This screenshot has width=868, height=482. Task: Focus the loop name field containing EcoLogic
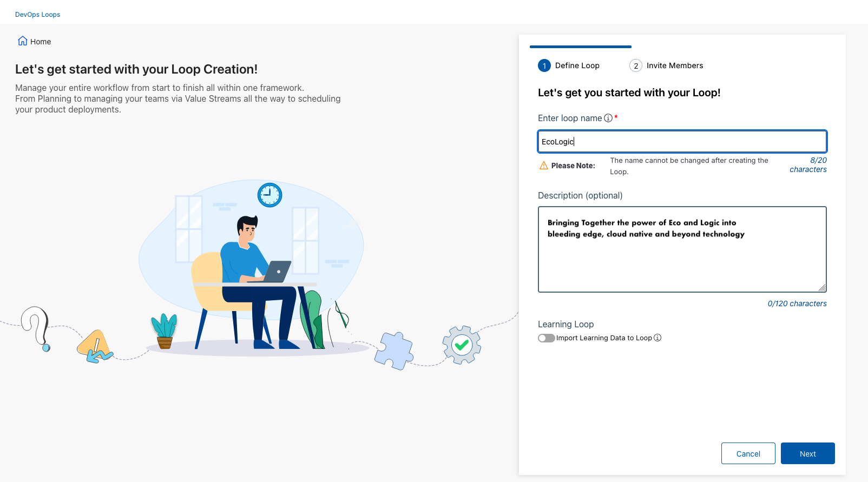pyautogui.click(x=682, y=142)
